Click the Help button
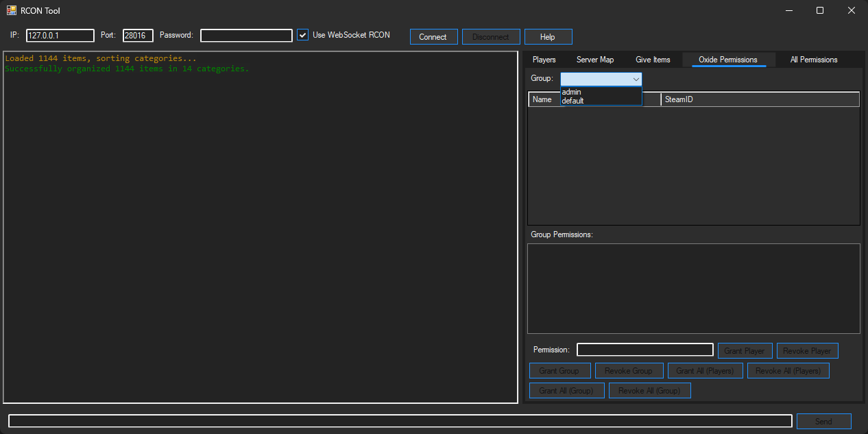This screenshot has height=434, width=868. pos(548,36)
